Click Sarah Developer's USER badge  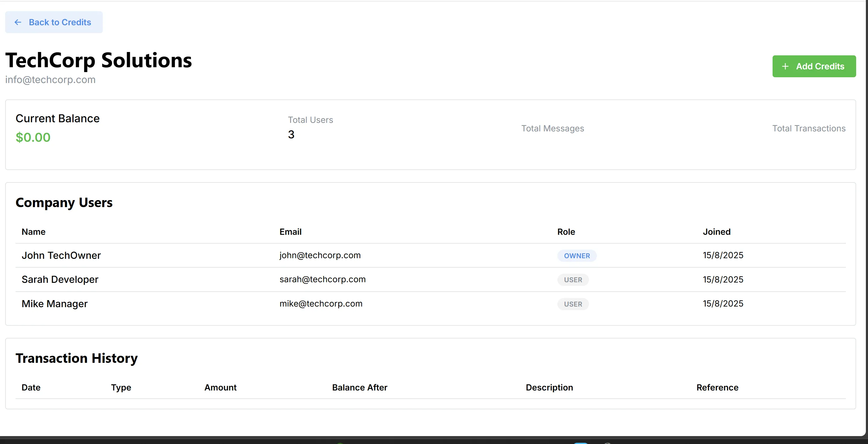coord(573,280)
